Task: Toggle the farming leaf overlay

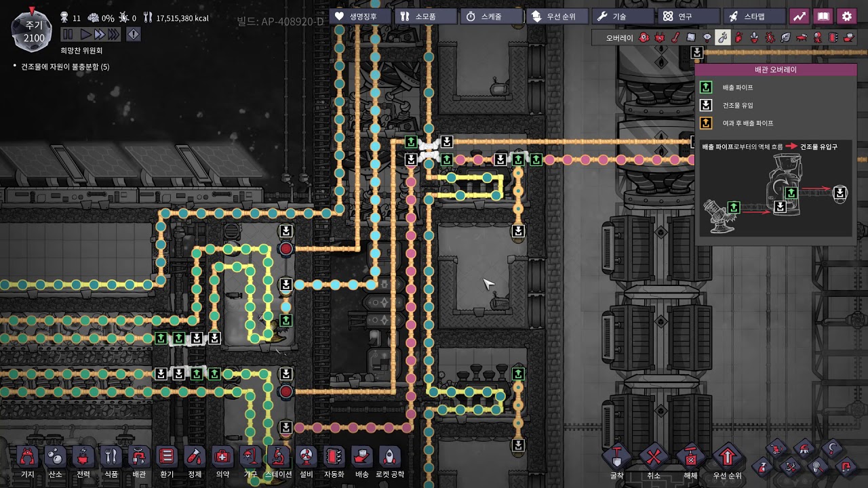Action: pos(785,37)
